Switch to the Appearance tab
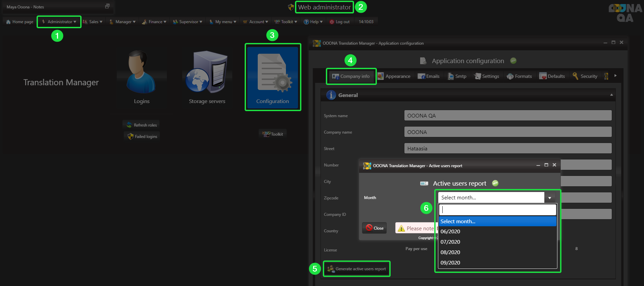The image size is (644, 286). point(394,76)
